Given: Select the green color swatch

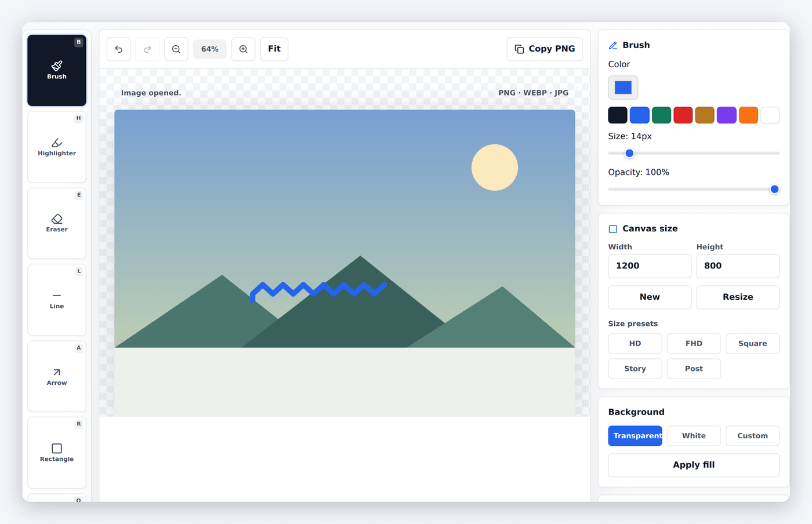Looking at the screenshot, I should click(661, 115).
